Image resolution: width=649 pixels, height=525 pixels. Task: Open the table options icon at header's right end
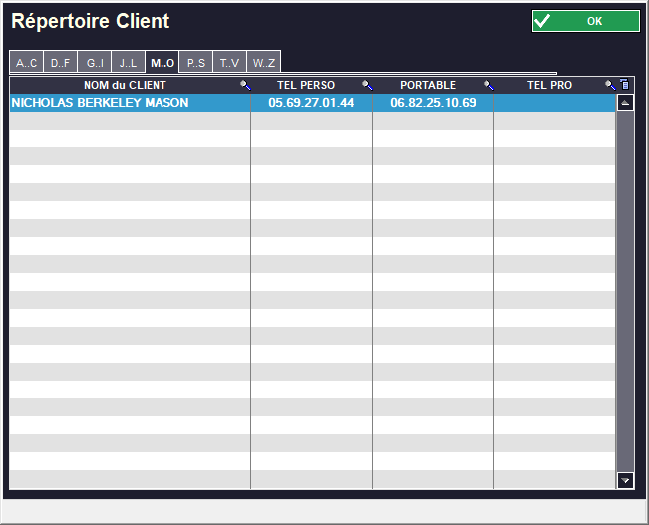(624, 85)
